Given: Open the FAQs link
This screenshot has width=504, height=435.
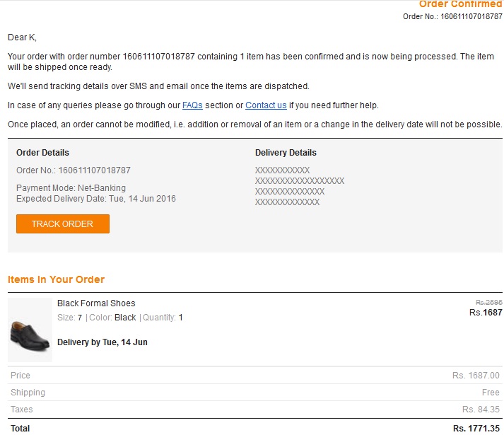Looking at the screenshot, I should click(x=192, y=105).
